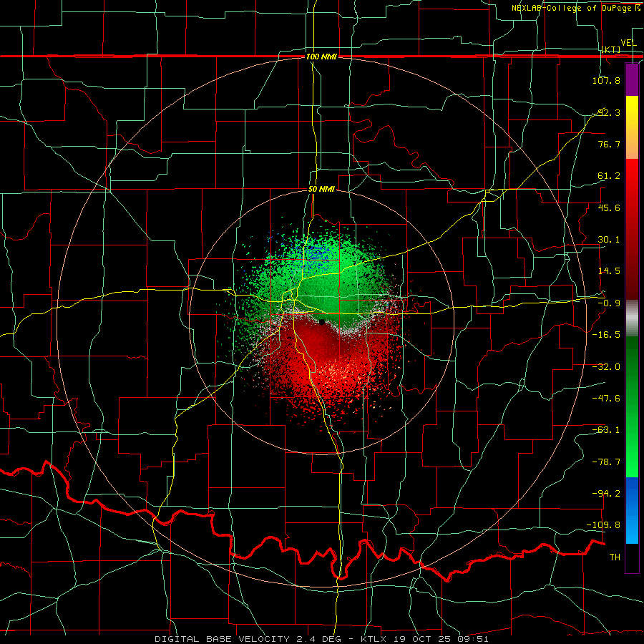Image resolution: width=644 pixels, height=644 pixels.
Task: Click the -78.7 value on the velocity scale
Action: (x=606, y=462)
